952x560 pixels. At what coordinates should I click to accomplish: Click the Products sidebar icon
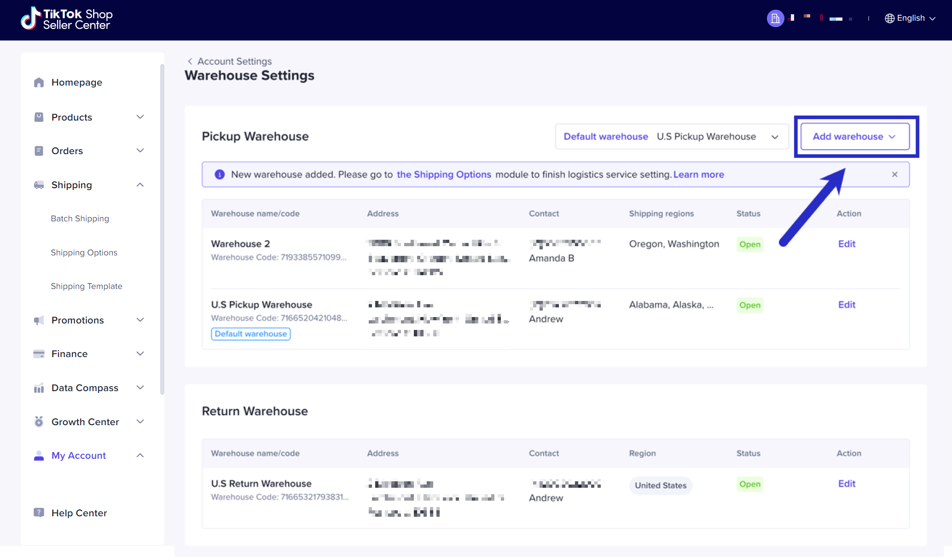(x=39, y=117)
